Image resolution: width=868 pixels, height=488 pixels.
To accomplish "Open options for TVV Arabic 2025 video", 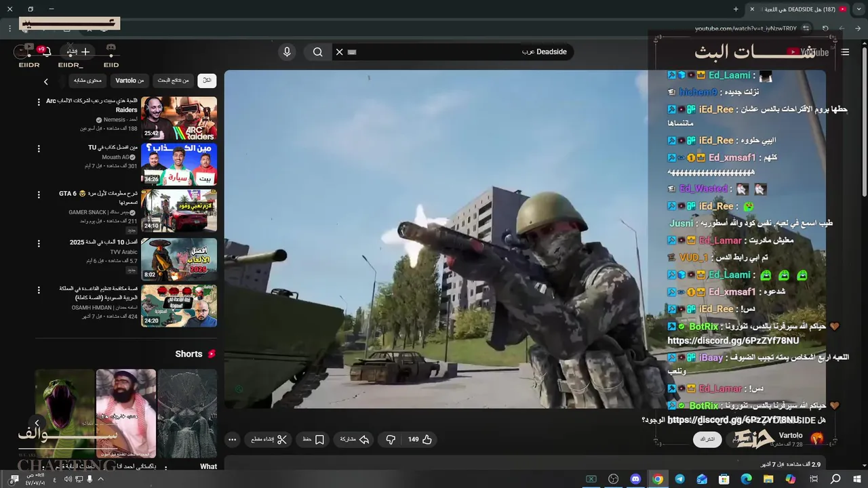I will (x=39, y=243).
